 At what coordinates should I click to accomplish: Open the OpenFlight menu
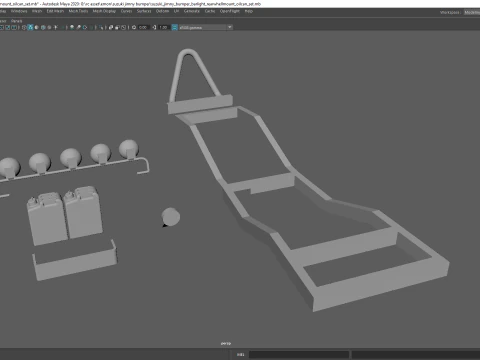tap(230, 11)
